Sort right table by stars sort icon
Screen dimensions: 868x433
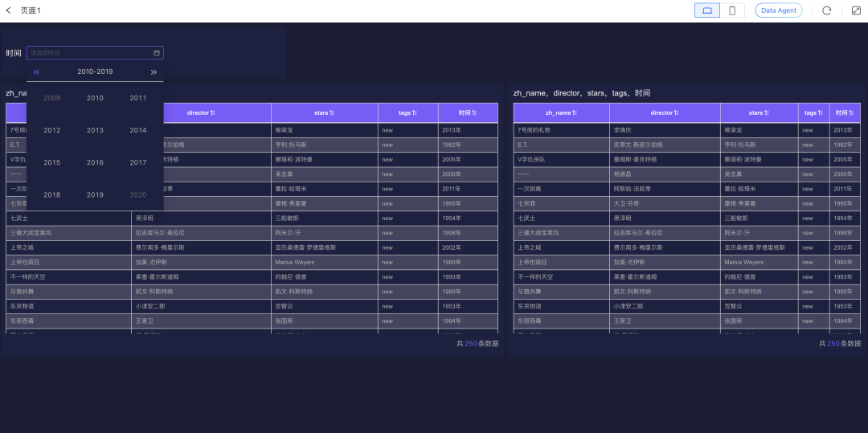(x=767, y=112)
